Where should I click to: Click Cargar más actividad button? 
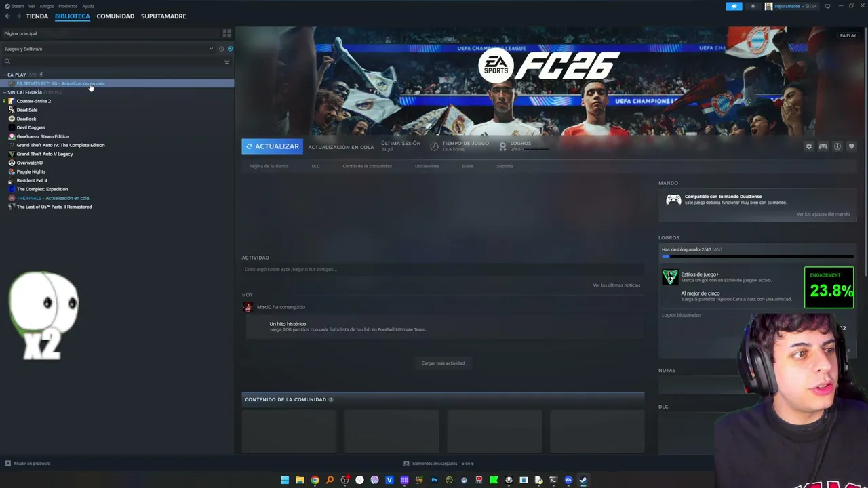click(443, 363)
